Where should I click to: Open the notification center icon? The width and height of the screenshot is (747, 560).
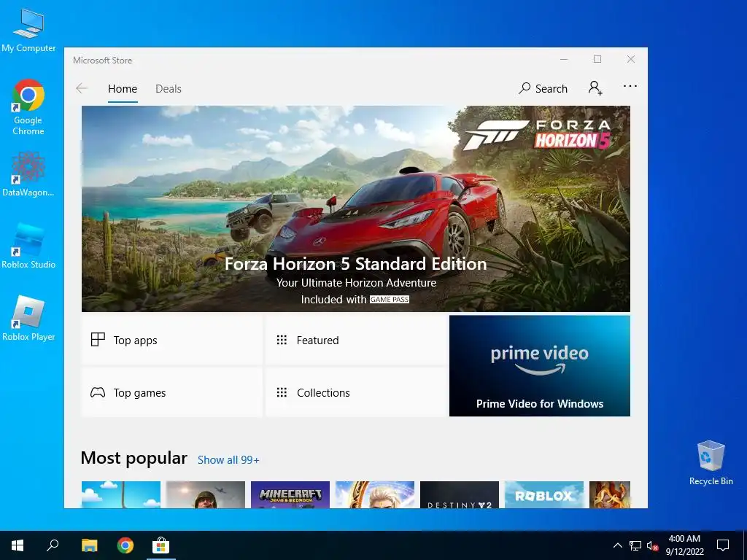(x=723, y=545)
